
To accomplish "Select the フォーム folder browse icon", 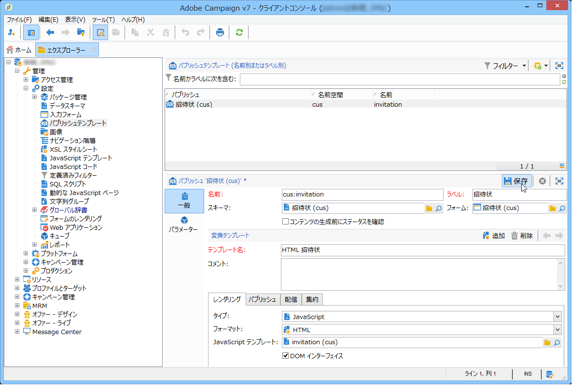I will (553, 208).
